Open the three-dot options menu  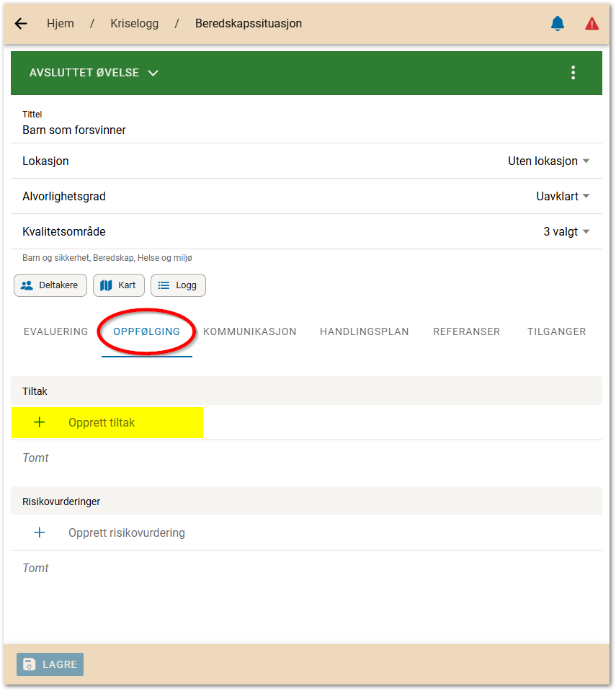click(573, 73)
